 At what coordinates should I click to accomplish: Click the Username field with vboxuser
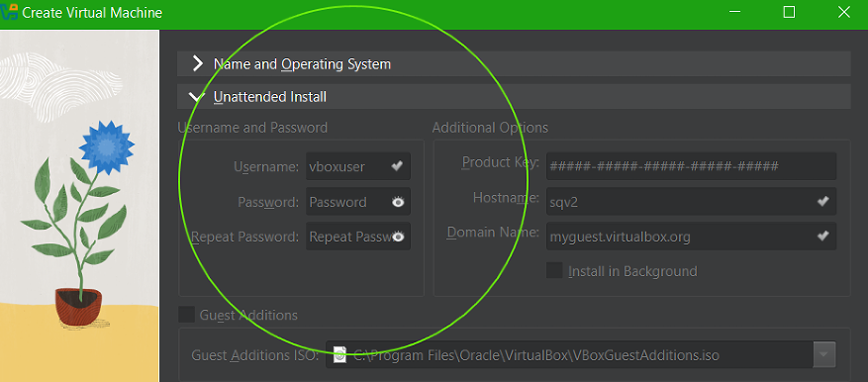(358, 166)
